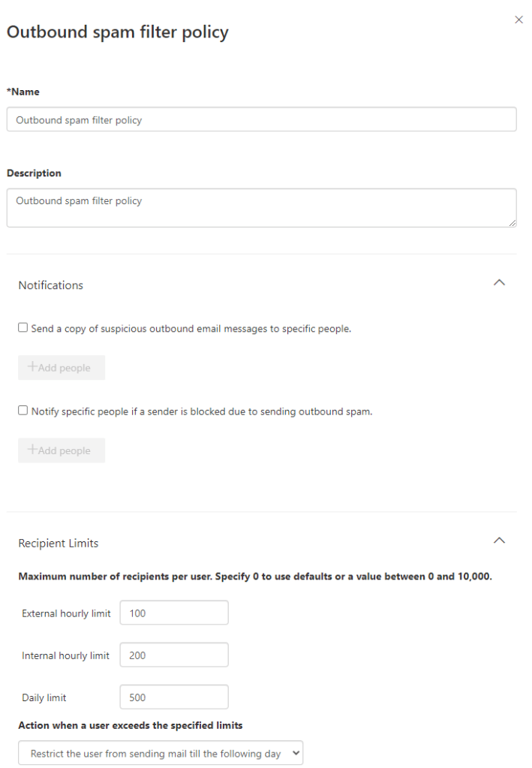
Task: Click the Outbound spam filter policy title
Action: (117, 32)
